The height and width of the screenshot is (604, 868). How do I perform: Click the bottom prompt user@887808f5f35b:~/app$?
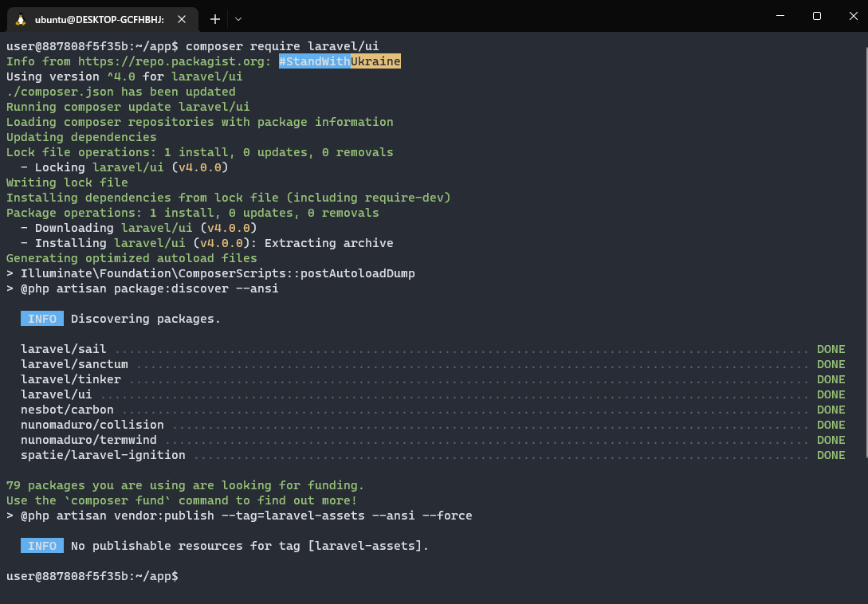(92, 576)
